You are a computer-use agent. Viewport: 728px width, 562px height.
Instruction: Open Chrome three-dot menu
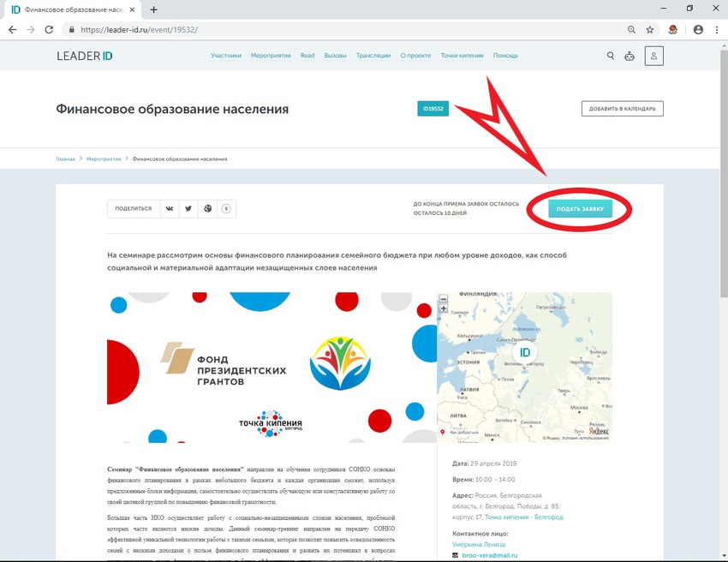[x=717, y=30]
